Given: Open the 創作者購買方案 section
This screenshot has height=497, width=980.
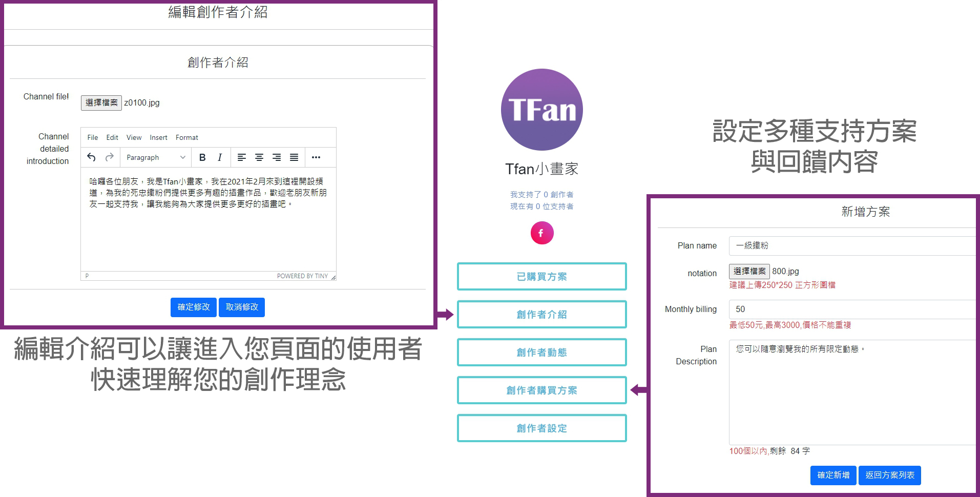Looking at the screenshot, I should 541,390.
